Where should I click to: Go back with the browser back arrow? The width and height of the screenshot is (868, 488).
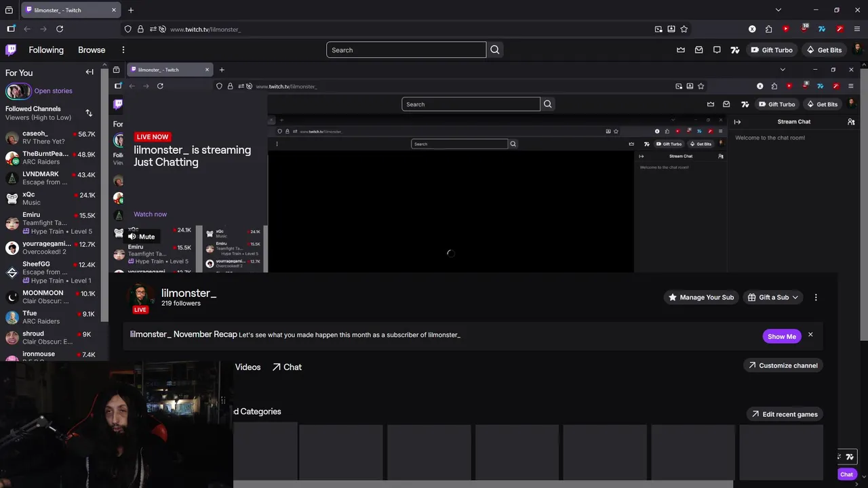(x=27, y=29)
